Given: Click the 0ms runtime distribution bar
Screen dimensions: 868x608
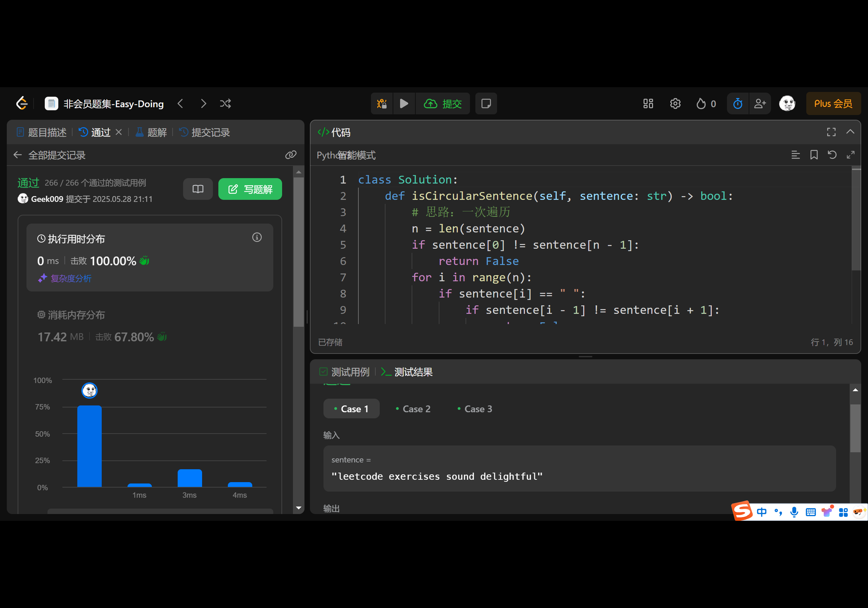Looking at the screenshot, I should 89,446.
